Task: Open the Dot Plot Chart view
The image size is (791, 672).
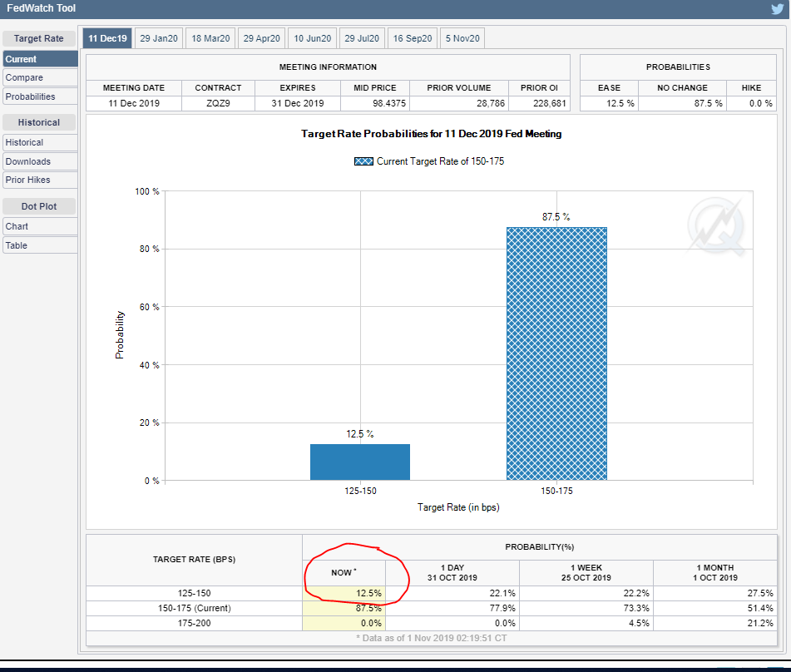Action: pyautogui.click(x=40, y=226)
